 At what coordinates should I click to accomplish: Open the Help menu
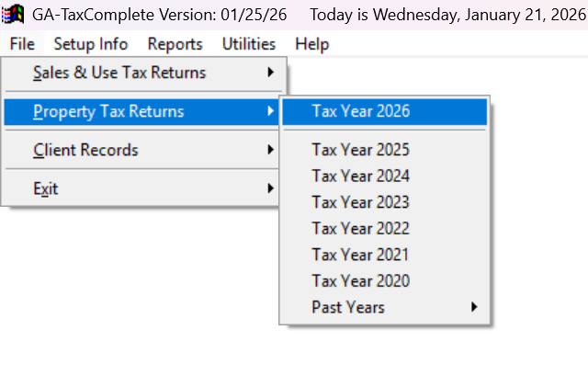pos(312,44)
